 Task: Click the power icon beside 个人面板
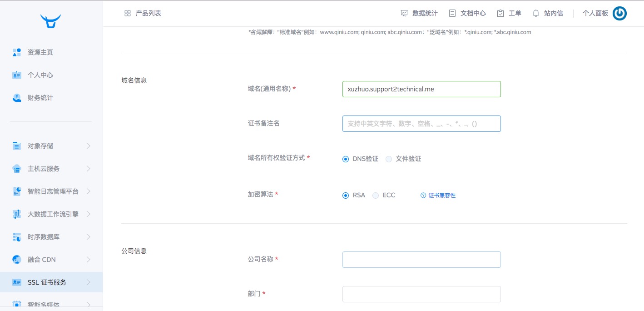pos(619,14)
